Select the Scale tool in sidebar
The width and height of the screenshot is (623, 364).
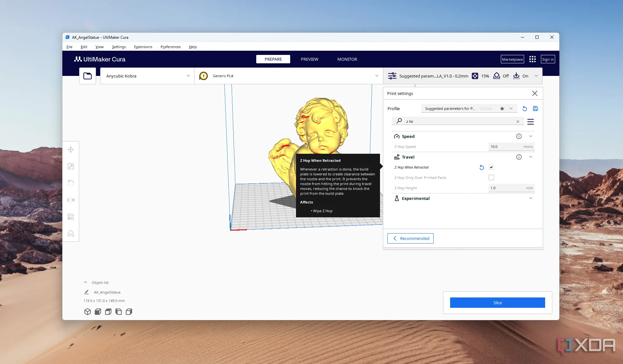(71, 166)
